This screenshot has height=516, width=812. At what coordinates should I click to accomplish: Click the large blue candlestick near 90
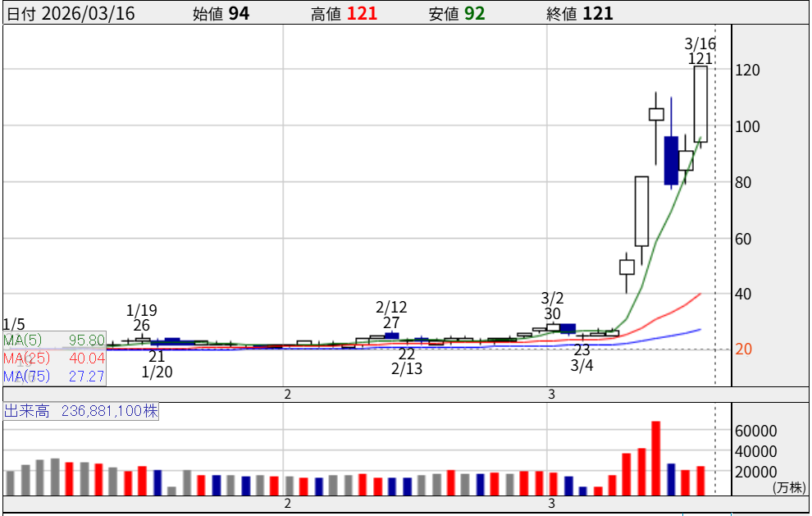pos(672,160)
